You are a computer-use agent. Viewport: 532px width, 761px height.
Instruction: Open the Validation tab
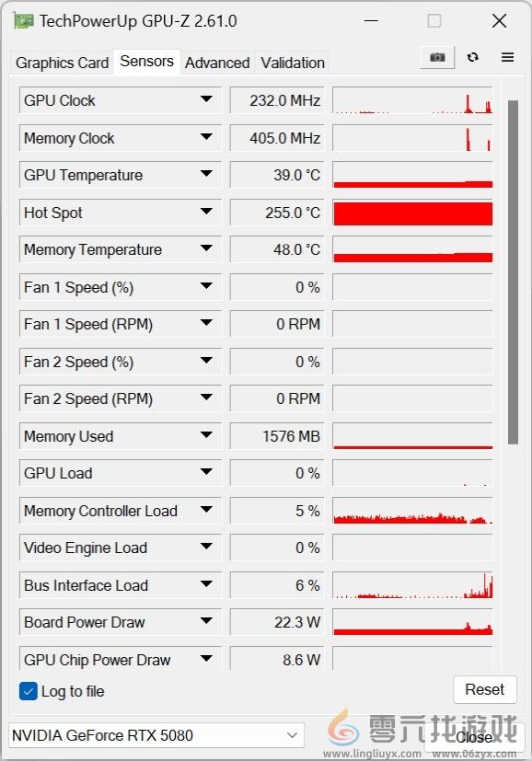pos(293,63)
